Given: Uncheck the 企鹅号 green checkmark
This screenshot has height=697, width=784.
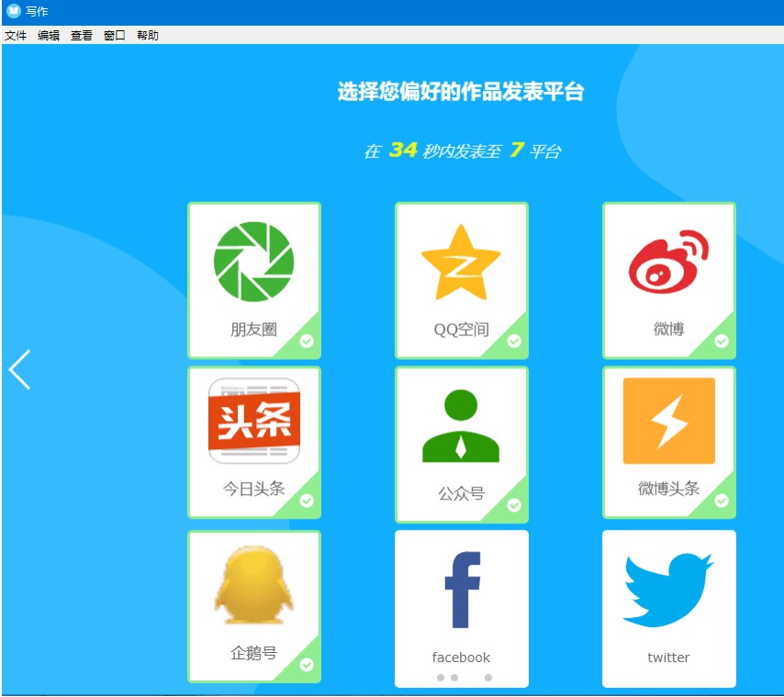Looking at the screenshot, I should pos(307,665).
